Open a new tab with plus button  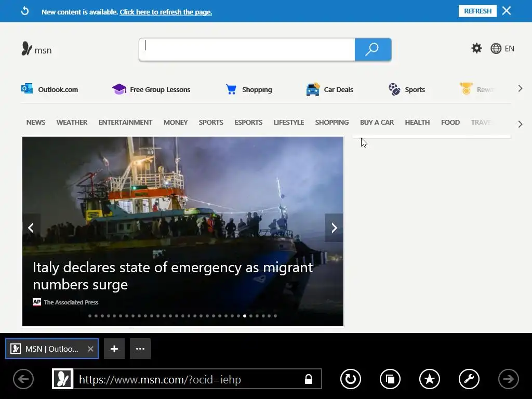pyautogui.click(x=114, y=349)
